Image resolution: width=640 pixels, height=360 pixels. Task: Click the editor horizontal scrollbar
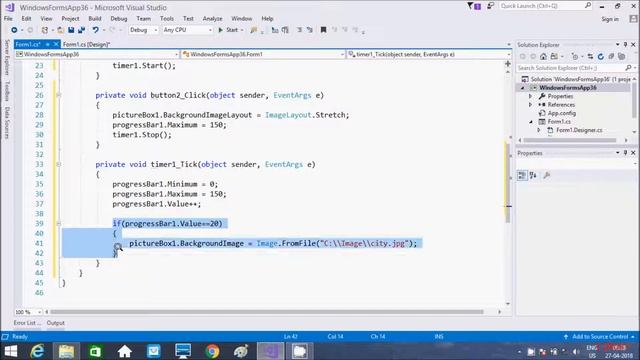[267, 312]
